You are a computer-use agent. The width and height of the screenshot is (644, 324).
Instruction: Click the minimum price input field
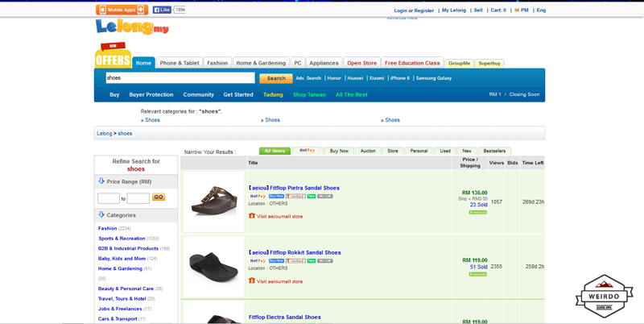pyautogui.click(x=109, y=198)
